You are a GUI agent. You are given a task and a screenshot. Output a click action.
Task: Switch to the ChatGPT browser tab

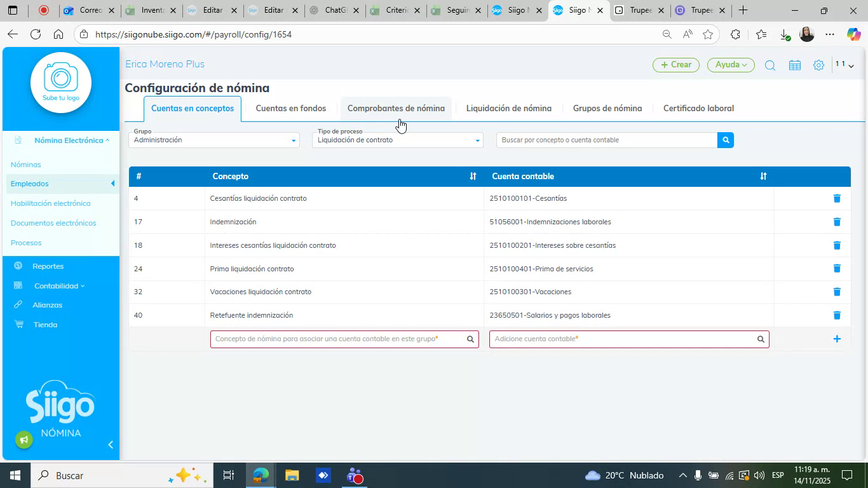pos(334,11)
